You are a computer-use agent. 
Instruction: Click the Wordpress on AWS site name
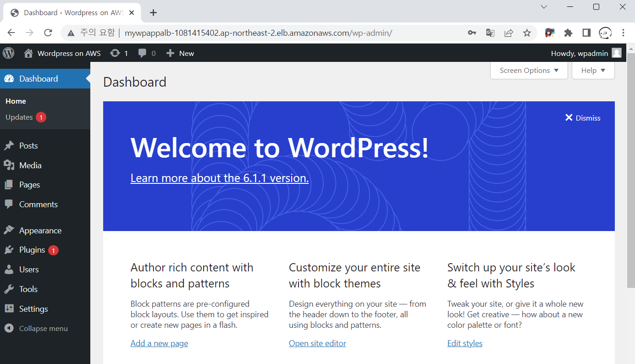click(x=69, y=53)
